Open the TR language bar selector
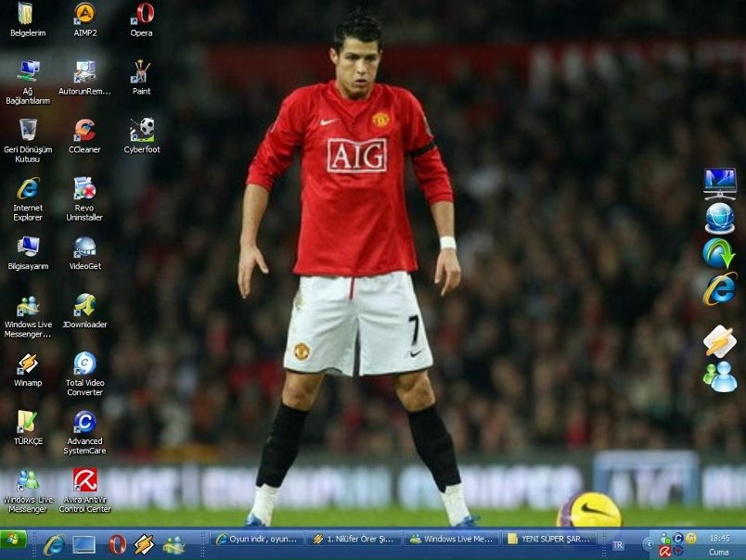Viewport: 746px width, 560px height. [x=619, y=545]
